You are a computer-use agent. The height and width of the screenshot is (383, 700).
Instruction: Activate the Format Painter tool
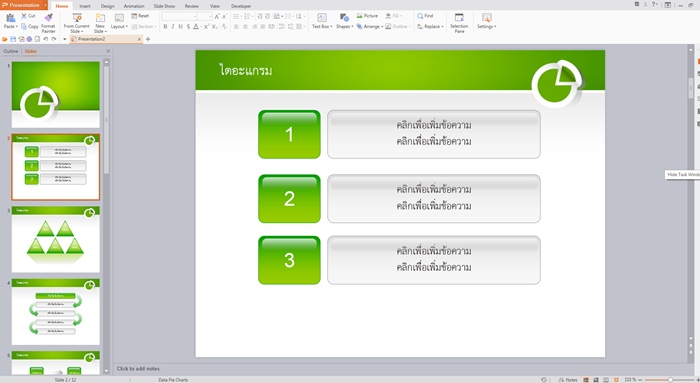(48, 23)
